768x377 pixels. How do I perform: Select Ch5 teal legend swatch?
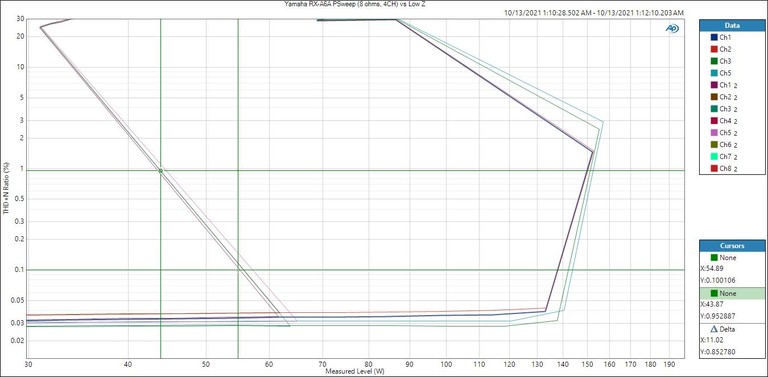(714, 73)
